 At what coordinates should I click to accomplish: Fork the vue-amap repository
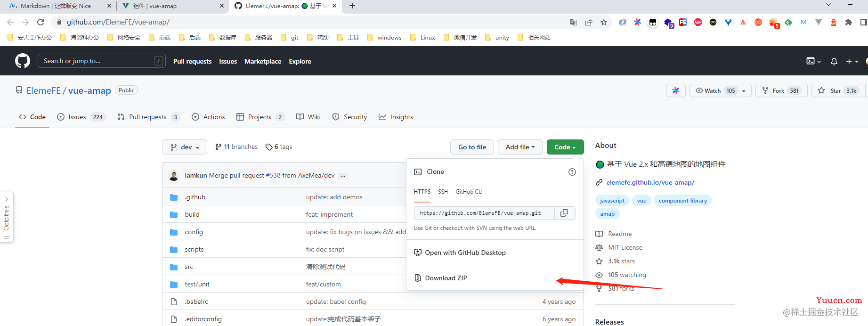[x=781, y=90]
